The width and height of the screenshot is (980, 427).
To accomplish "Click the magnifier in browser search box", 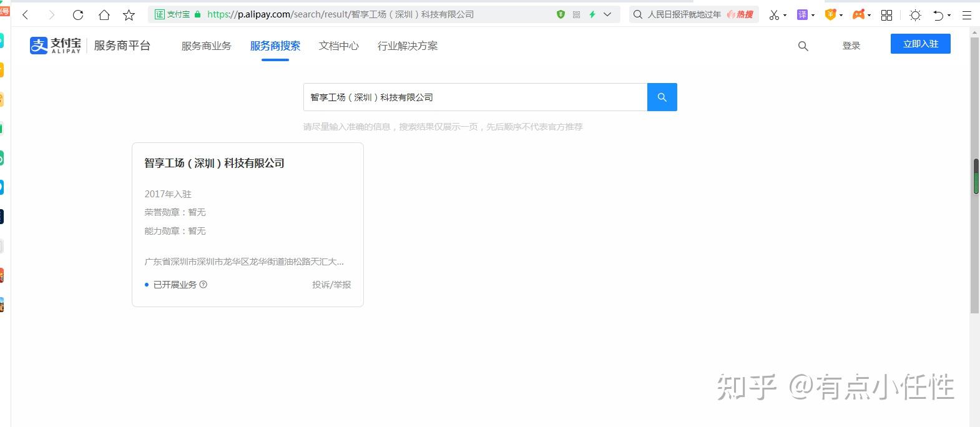I will [638, 14].
